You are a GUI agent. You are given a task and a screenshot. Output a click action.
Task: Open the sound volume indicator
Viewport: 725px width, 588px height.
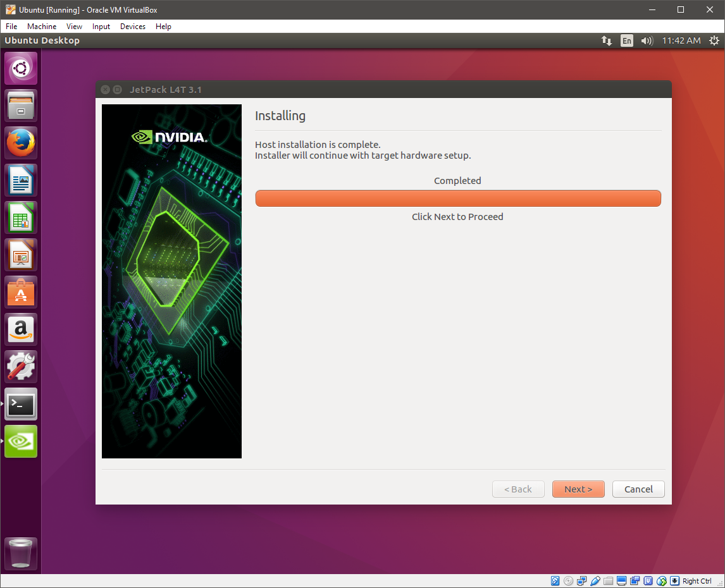(x=647, y=40)
